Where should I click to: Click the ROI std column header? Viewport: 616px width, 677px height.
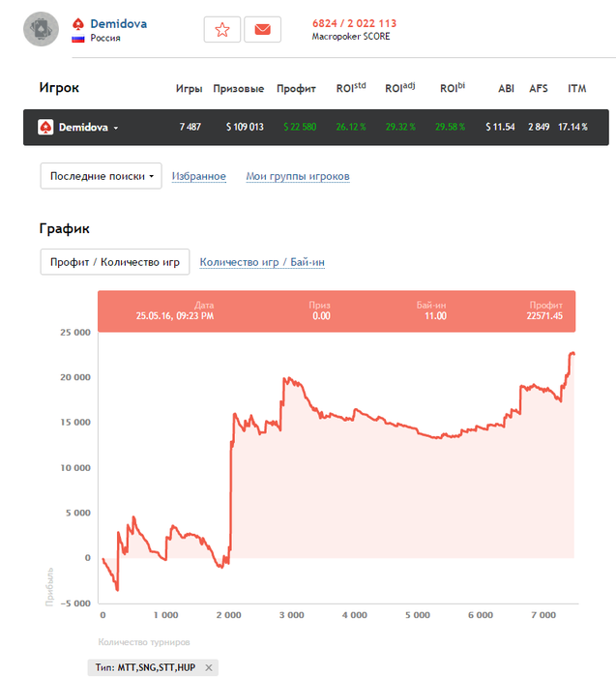(x=351, y=88)
